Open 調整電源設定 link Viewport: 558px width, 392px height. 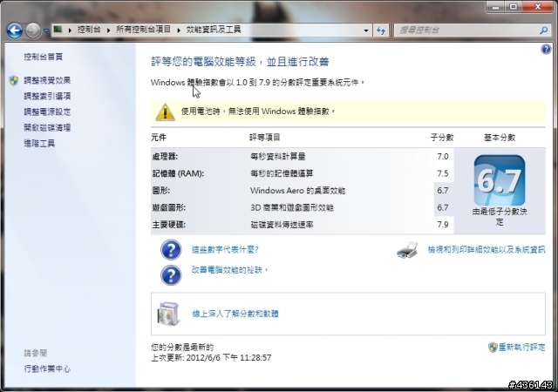point(47,112)
